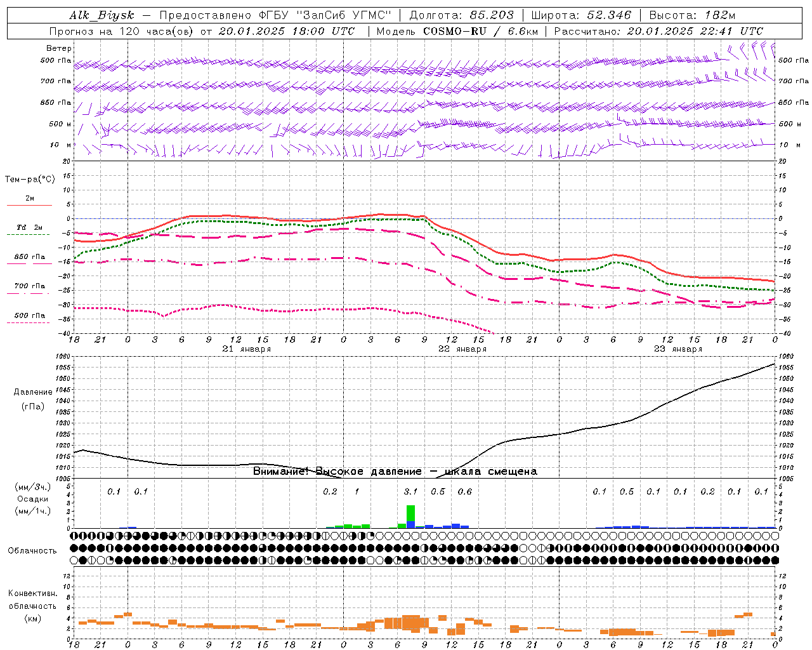Viewport: 812px width, 650px height.
Task: Click the longitude value Долгота: 85.203
Action: click(461, 16)
